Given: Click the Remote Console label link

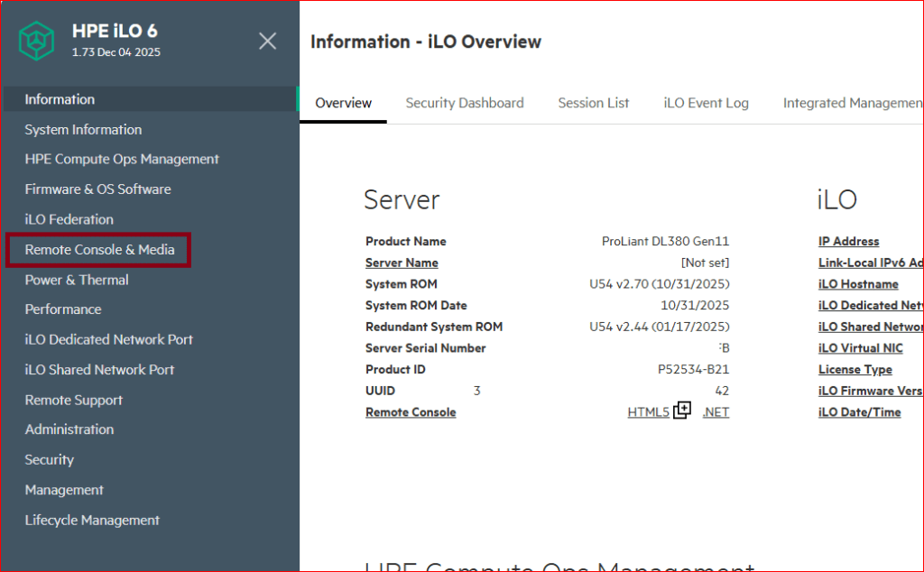Looking at the screenshot, I should pyautogui.click(x=410, y=412).
